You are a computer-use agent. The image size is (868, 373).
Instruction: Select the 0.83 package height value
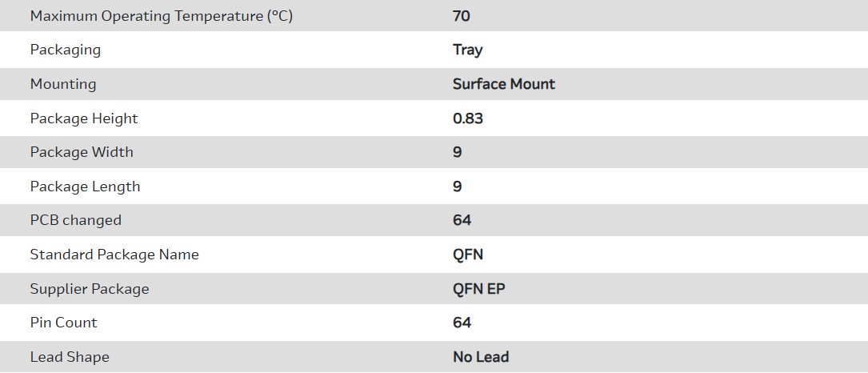point(468,118)
